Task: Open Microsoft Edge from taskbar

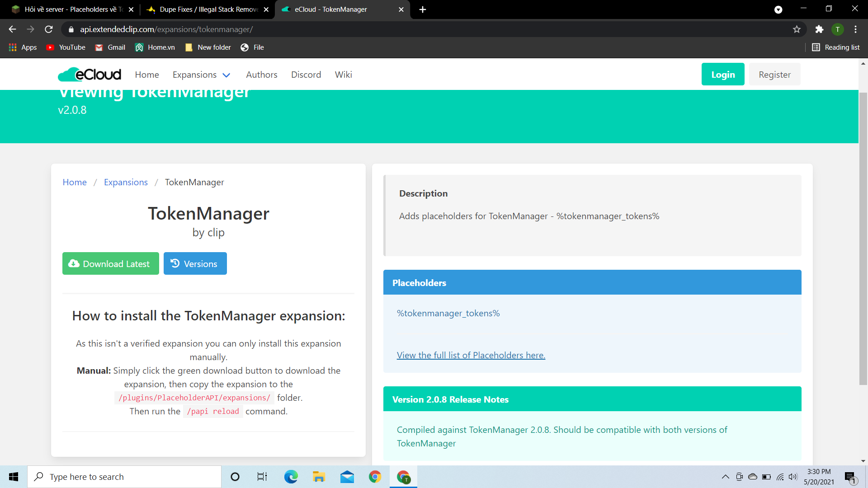Action: coord(291,477)
